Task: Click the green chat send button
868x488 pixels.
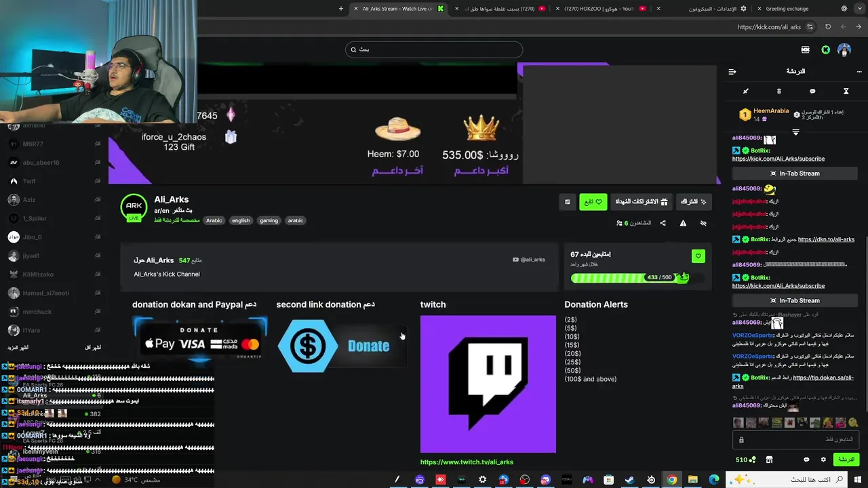Action: point(845,460)
